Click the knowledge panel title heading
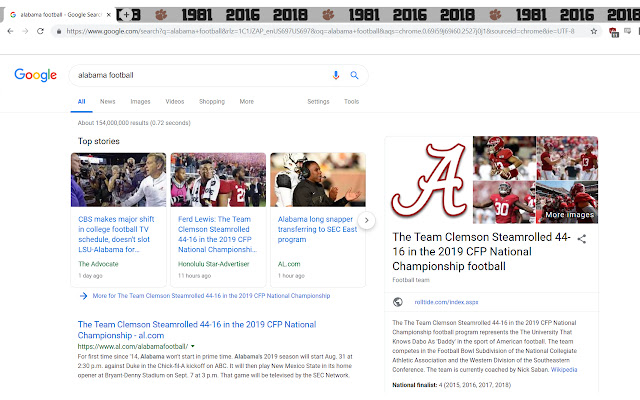 tap(481, 252)
